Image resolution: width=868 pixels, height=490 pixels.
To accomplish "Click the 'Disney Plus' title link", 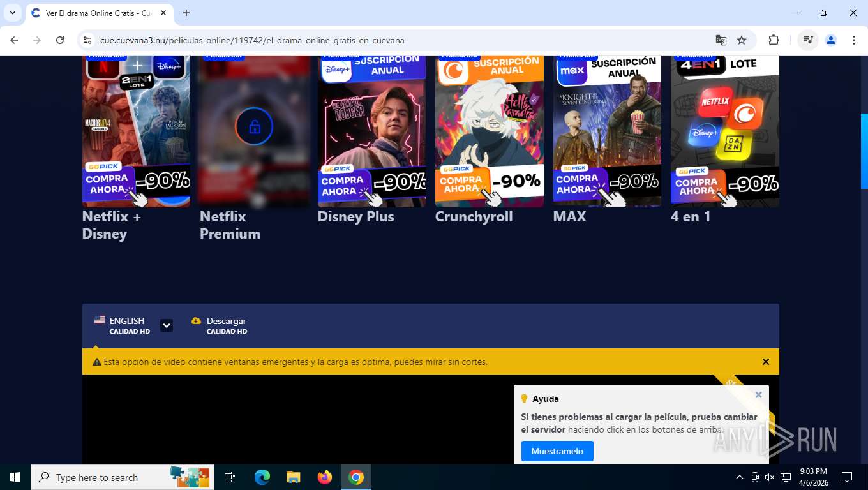I will click(356, 217).
